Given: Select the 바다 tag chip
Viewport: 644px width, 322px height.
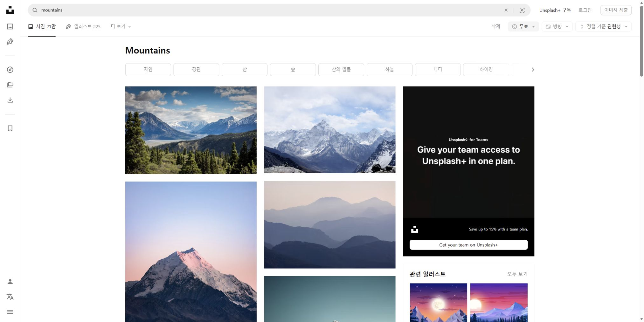Looking at the screenshot, I should (x=438, y=70).
